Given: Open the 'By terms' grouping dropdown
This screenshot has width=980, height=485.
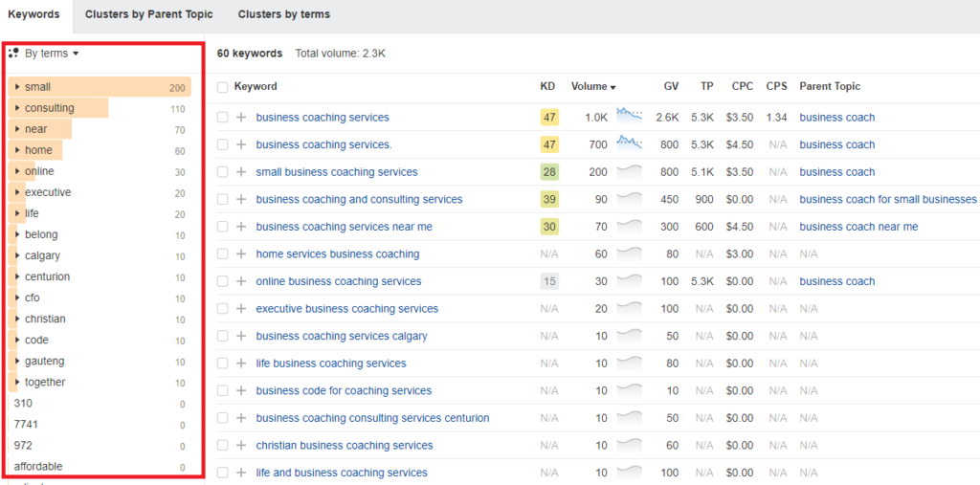Looking at the screenshot, I should (52, 54).
